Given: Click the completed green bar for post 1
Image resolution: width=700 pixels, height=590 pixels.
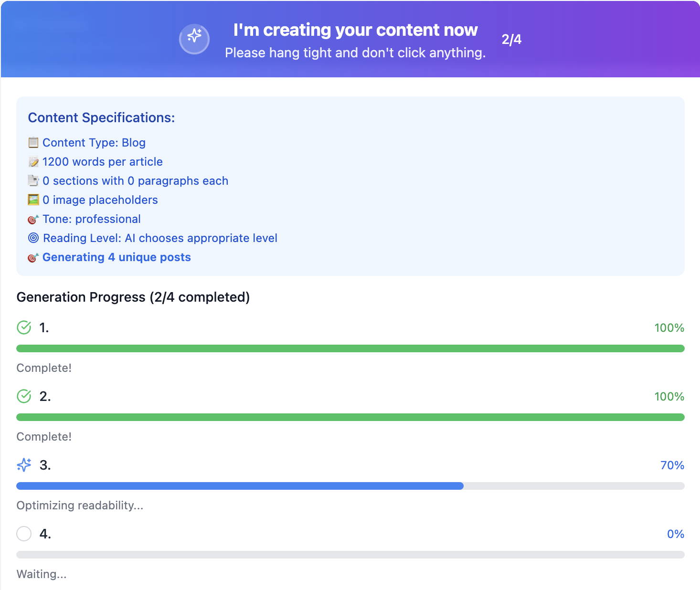Looking at the screenshot, I should tap(350, 348).
